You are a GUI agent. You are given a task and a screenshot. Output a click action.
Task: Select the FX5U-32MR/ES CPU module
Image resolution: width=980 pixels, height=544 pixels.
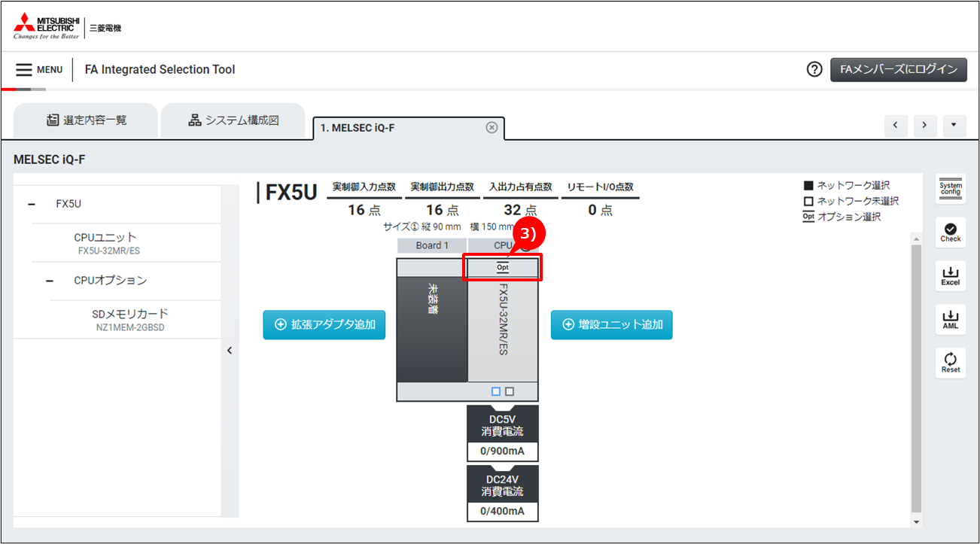tap(503, 330)
